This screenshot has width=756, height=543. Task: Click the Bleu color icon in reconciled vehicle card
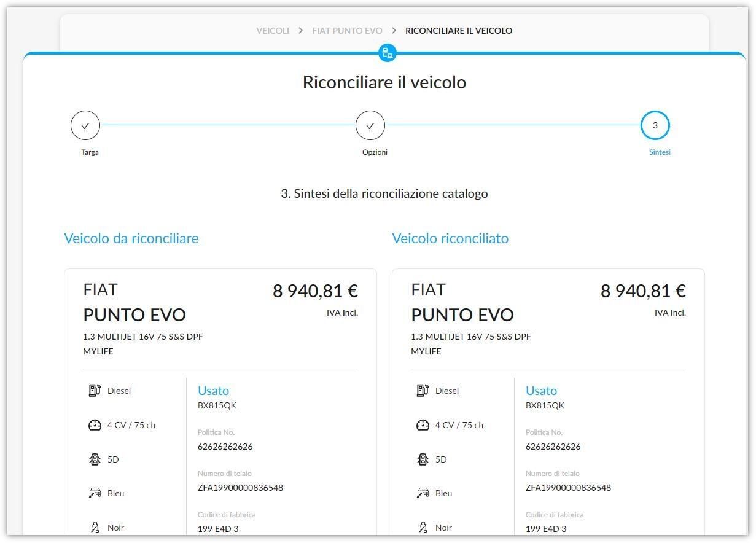(423, 493)
